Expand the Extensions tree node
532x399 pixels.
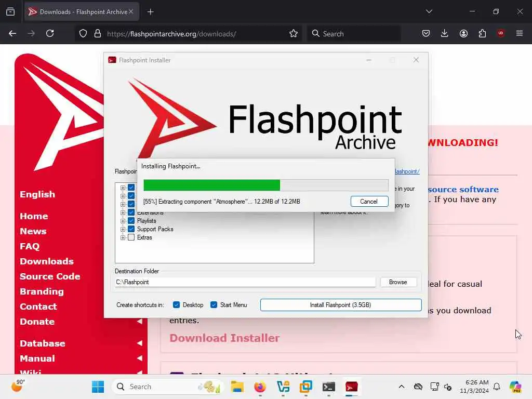click(123, 212)
